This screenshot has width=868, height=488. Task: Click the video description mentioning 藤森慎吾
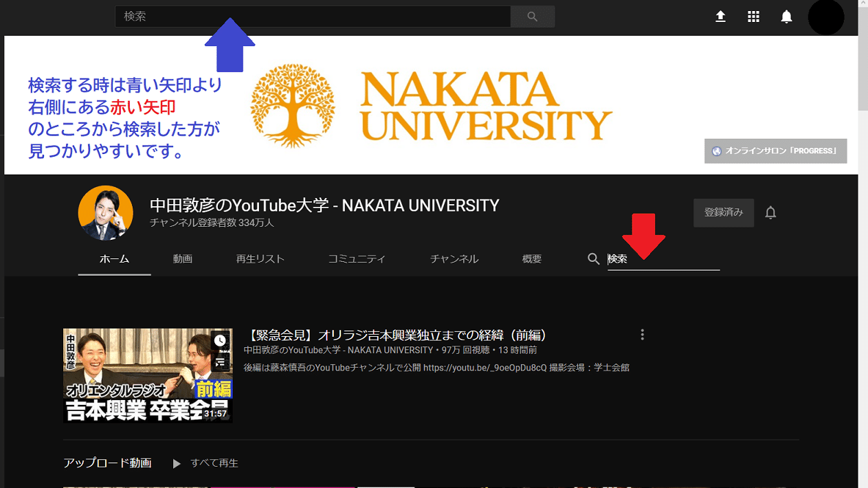point(436,368)
